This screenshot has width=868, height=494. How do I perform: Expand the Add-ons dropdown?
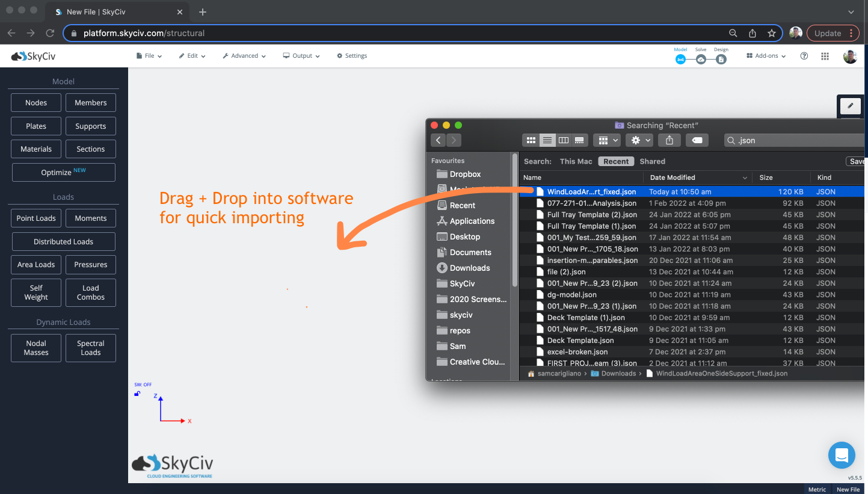pyautogui.click(x=765, y=55)
